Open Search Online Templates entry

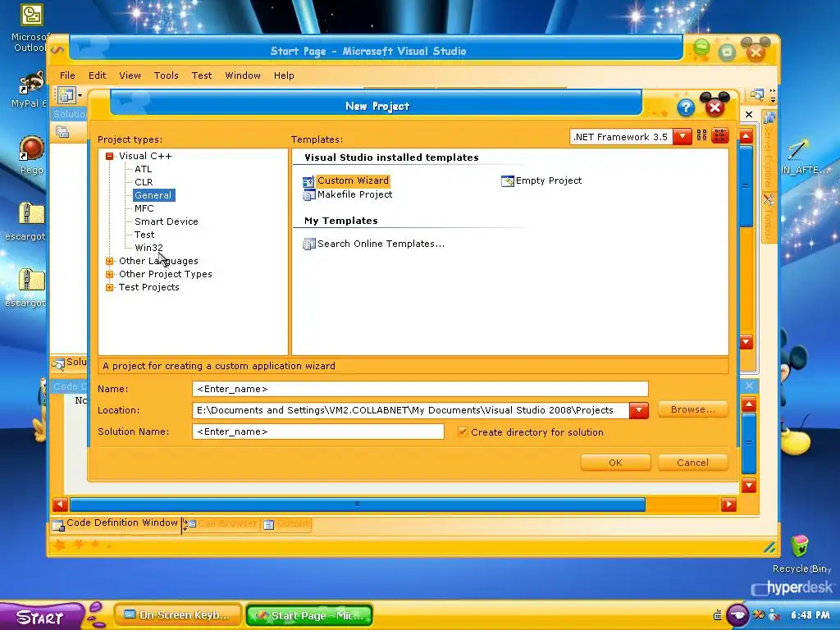[x=373, y=244]
